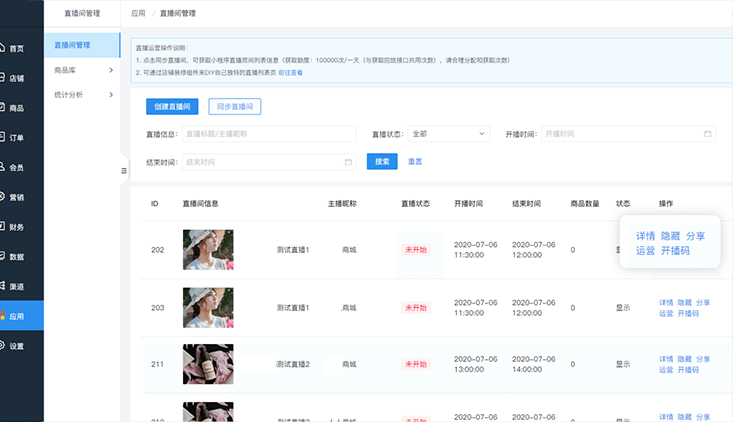Open the 直播状态 dropdown
Image resolution: width=733 pixels, height=422 pixels.
pos(448,134)
